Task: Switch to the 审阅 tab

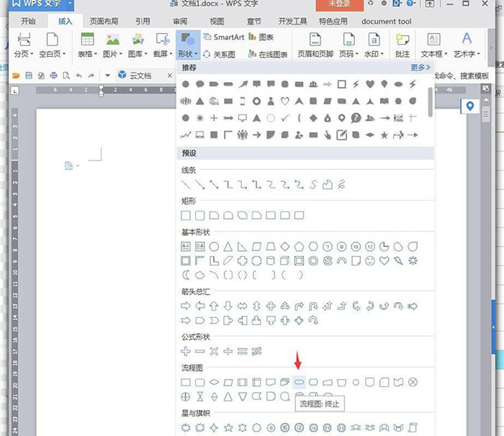Action: 180,21
